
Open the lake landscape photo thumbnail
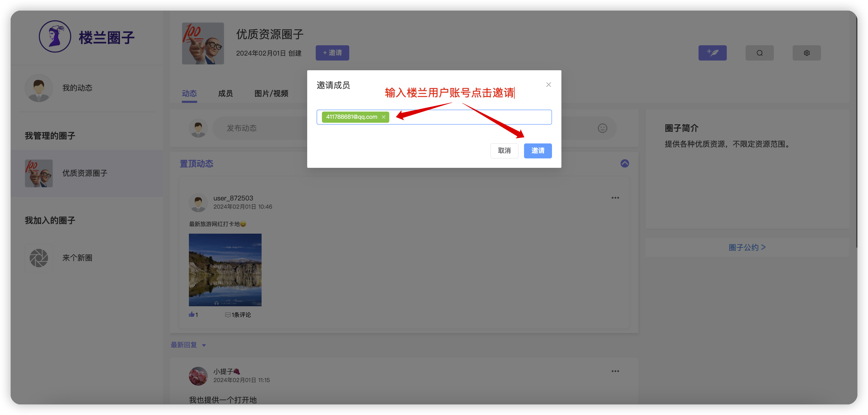click(x=225, y=270)
